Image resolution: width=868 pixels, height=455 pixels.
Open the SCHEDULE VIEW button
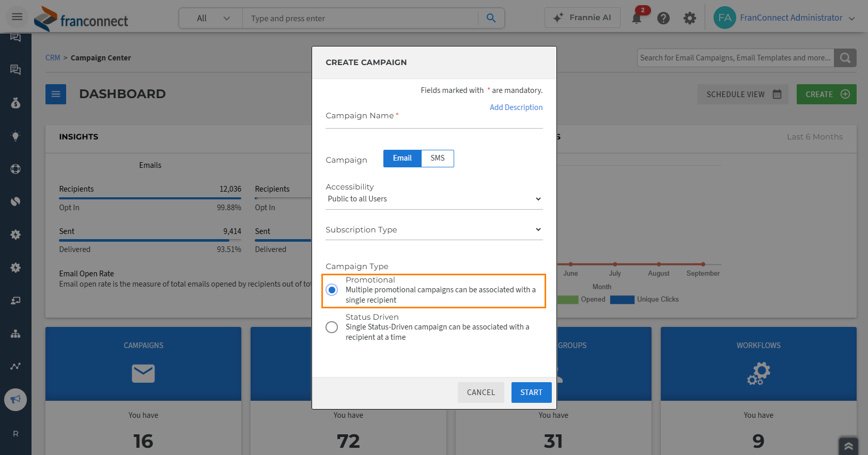[743, 94]
